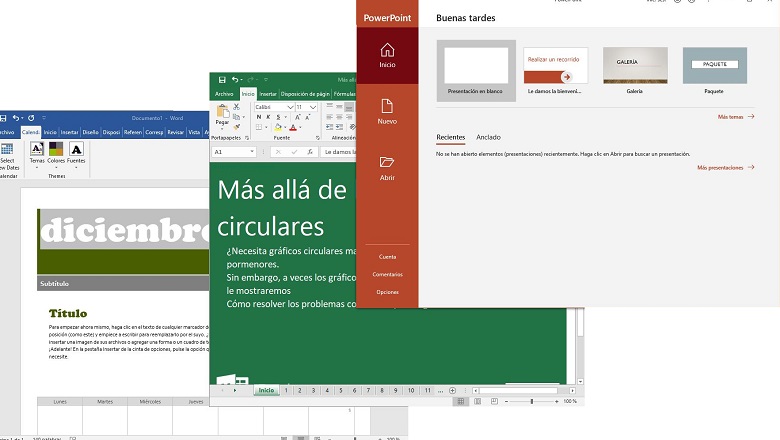The width and height of the screenshot is (780, 440).
Task: Open the Nuevo page in PowerPoint
Action: pos(387,112)
